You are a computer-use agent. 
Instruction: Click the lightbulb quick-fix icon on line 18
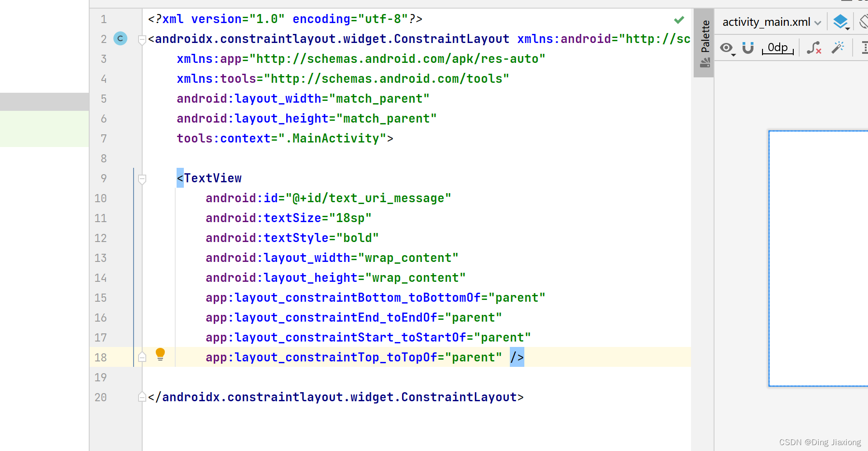(161, 354)
